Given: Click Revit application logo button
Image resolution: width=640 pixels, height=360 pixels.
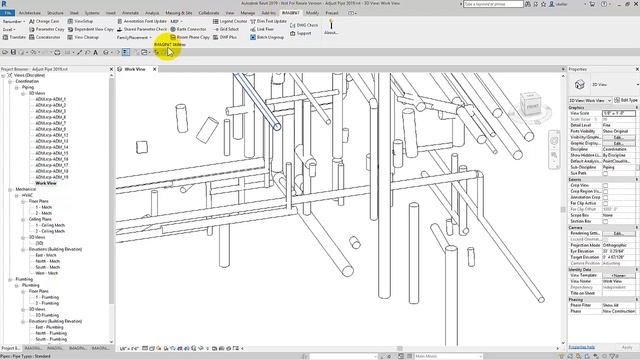Looking at the screenshot, I should tap(4, 4).
